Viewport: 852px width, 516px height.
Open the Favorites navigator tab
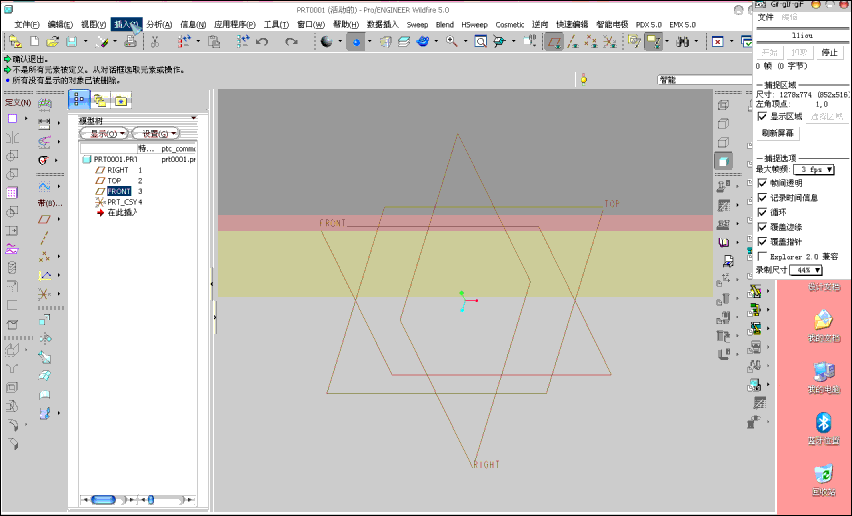point(121,100)
